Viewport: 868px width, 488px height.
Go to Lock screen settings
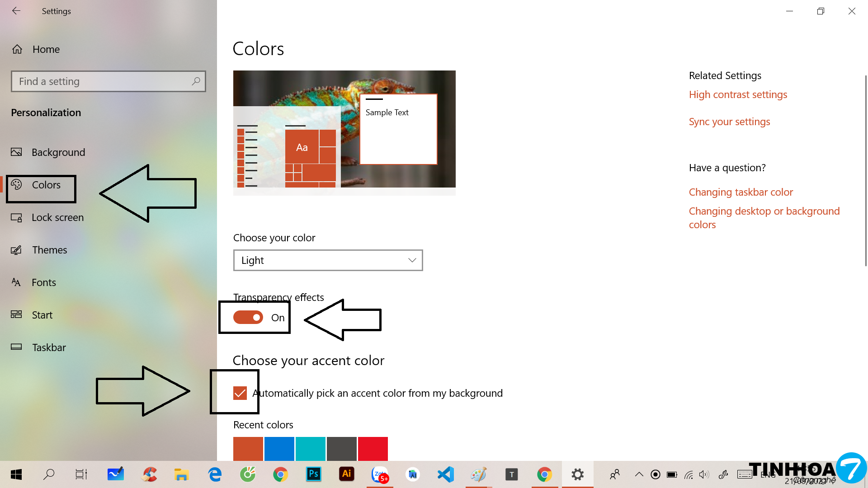coord(57,217)
